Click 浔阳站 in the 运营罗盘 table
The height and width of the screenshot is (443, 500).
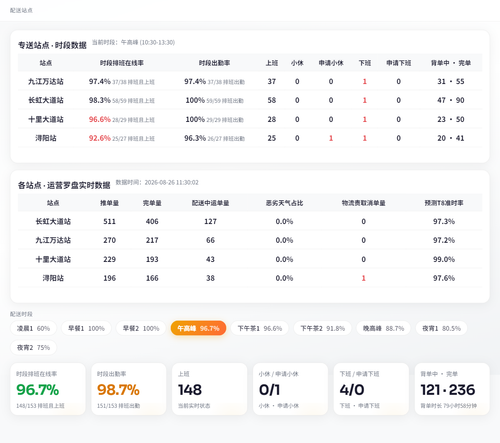pyautogui.click(x=53, y=278)
